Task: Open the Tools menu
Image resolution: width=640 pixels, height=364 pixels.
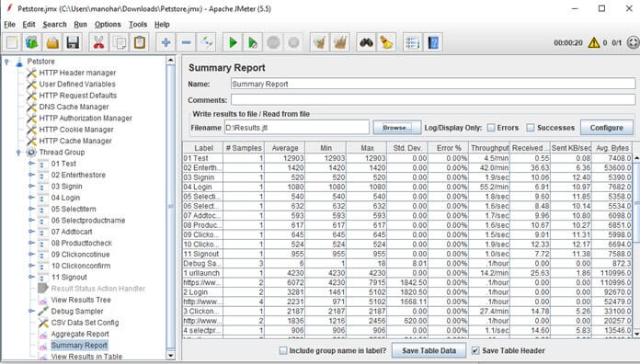Action: click(x=138, y=25)
